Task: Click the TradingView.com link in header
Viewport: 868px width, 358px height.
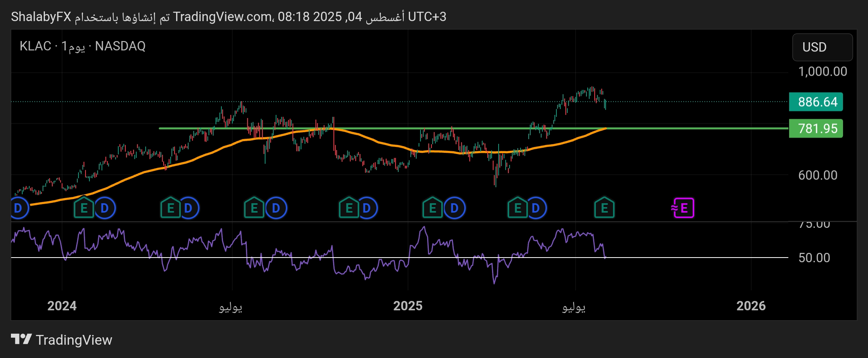Action: click(223, 17)
